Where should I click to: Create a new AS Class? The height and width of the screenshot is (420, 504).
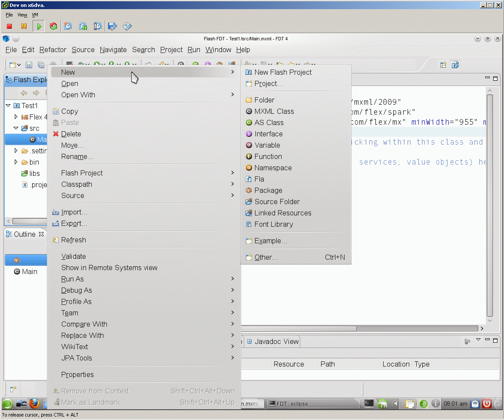tap(296, 122)
